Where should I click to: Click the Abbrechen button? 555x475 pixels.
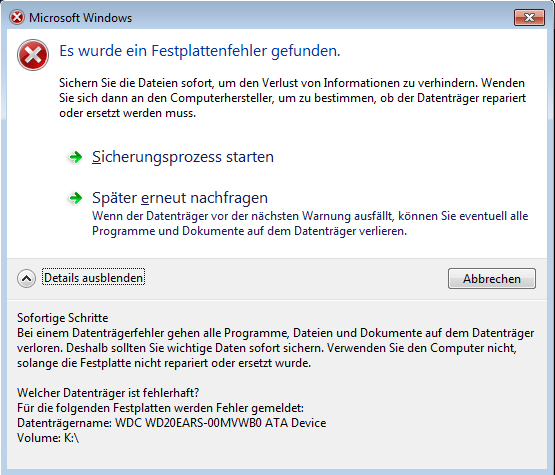(492, 279)
